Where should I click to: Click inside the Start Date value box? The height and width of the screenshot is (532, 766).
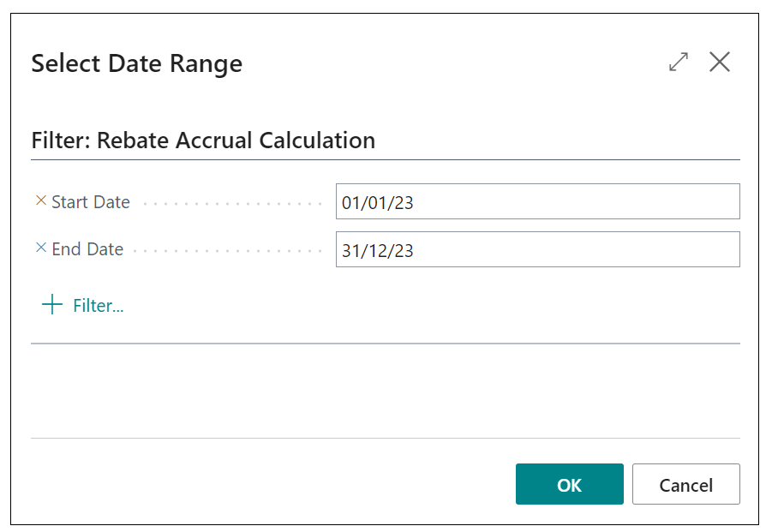click(x=538, y=201)
